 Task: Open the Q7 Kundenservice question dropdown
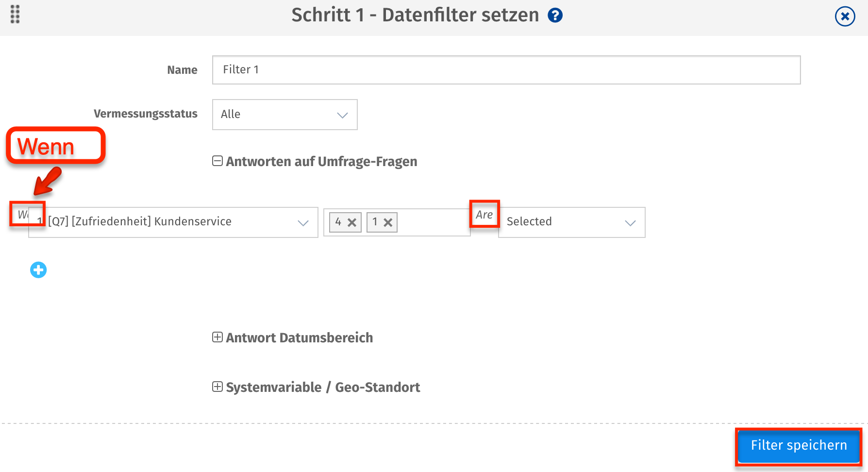[x=173, y=222]
